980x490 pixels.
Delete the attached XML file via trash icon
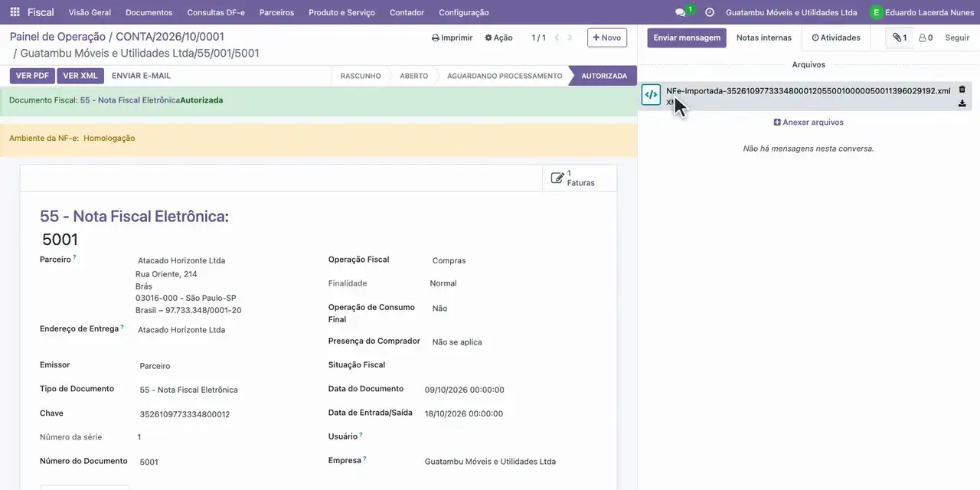(x=962, y=90)
